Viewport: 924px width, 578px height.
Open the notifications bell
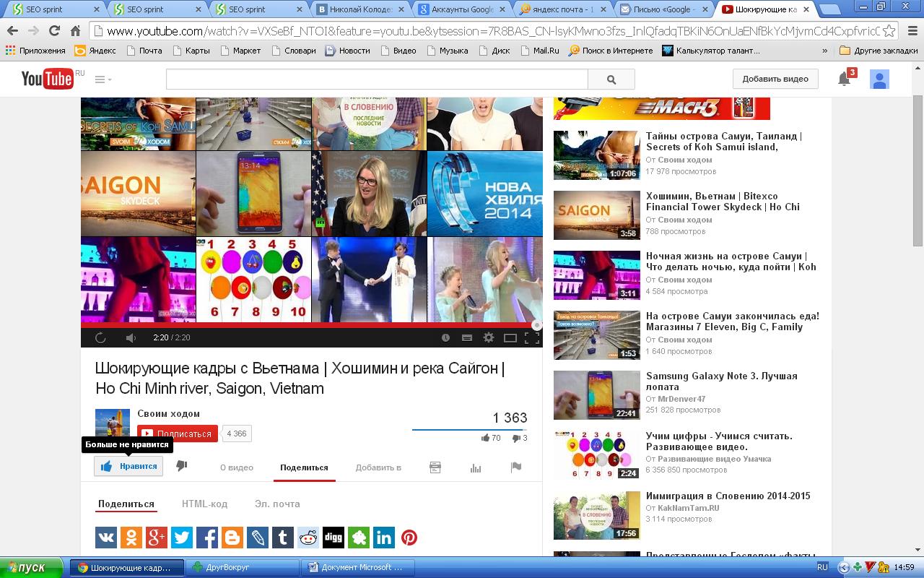click(x=844, y=79)
